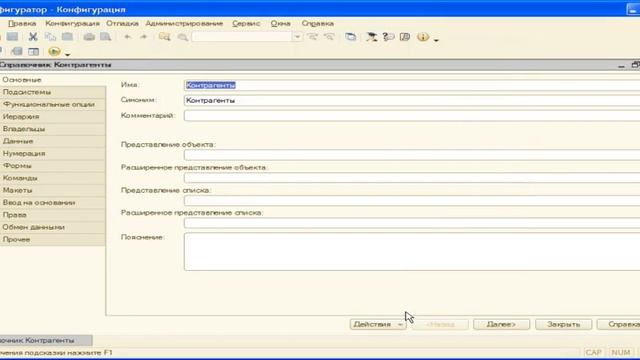Viewport: 640px width, 360px height.
Task: Click the Пояснение multiline text area
Action: click(412, 251)
